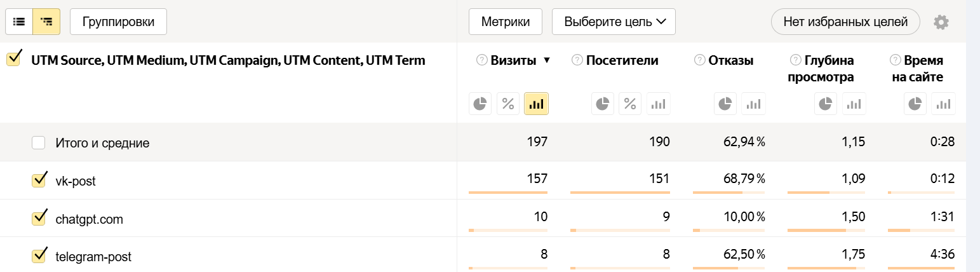Switch to flat list view icon
Image resolution: width=980 pixels, height=272 pixels.
(19, 22)
